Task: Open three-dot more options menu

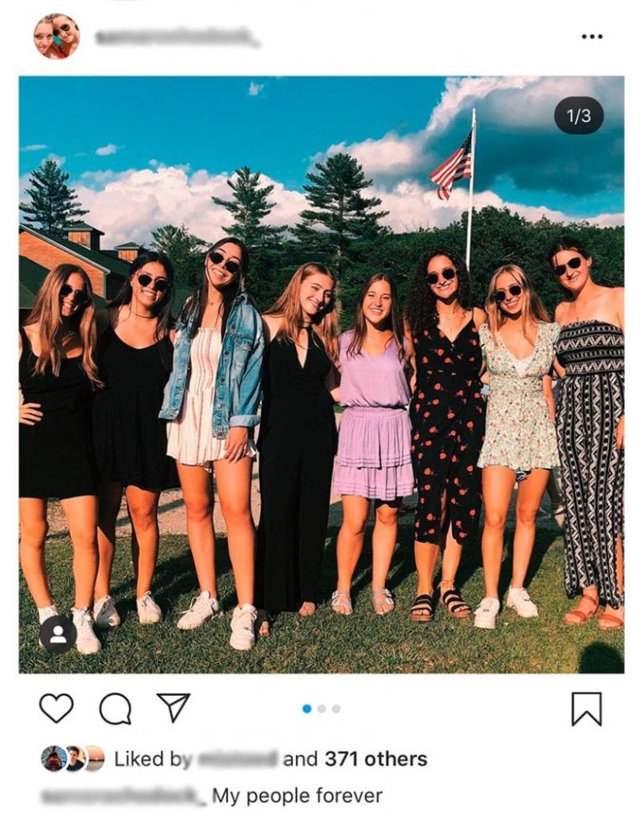Action: (592, 37)
